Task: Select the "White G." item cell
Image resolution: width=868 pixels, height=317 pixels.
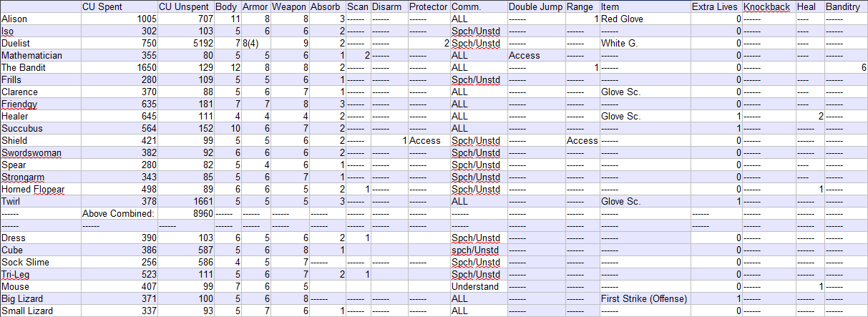Action: tap(644, 43)
